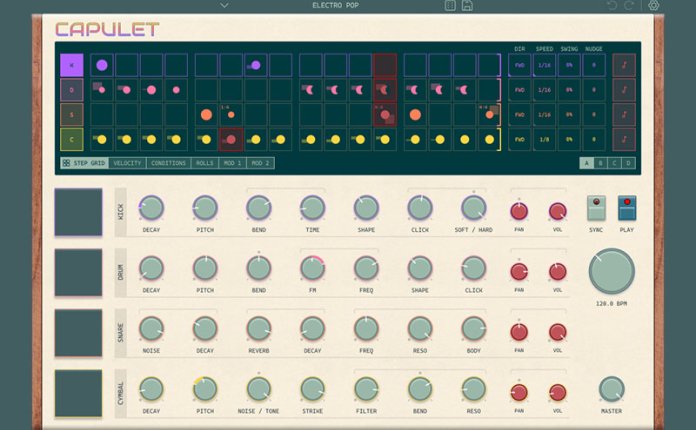Open the snare row speed 1/16 selector
This screenshot has width=696, height=430.
point(544,115)
